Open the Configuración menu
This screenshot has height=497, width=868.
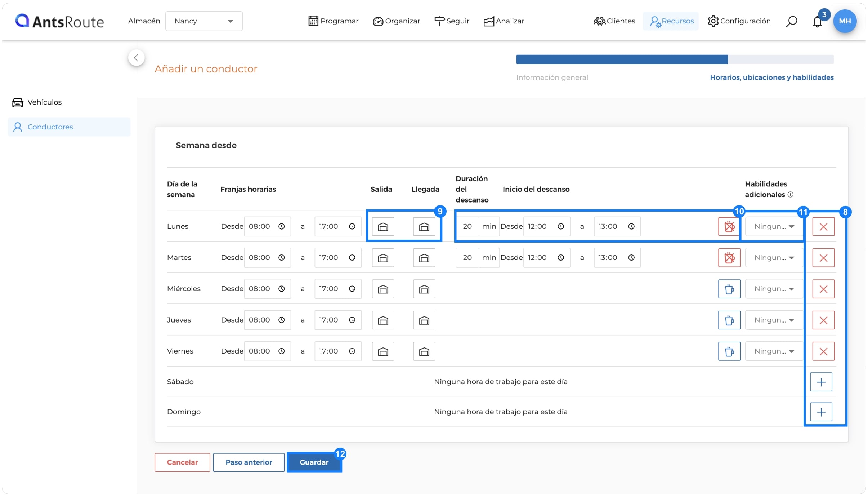(x=739, y=21)
